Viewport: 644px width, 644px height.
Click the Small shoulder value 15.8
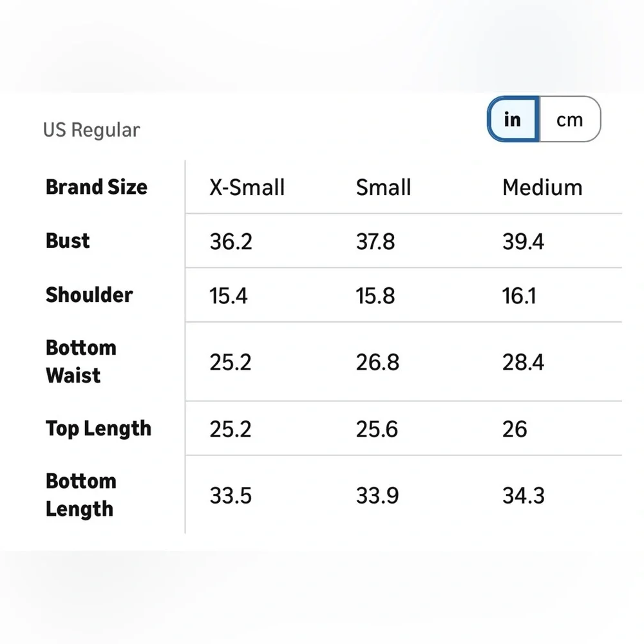point(377,296)
